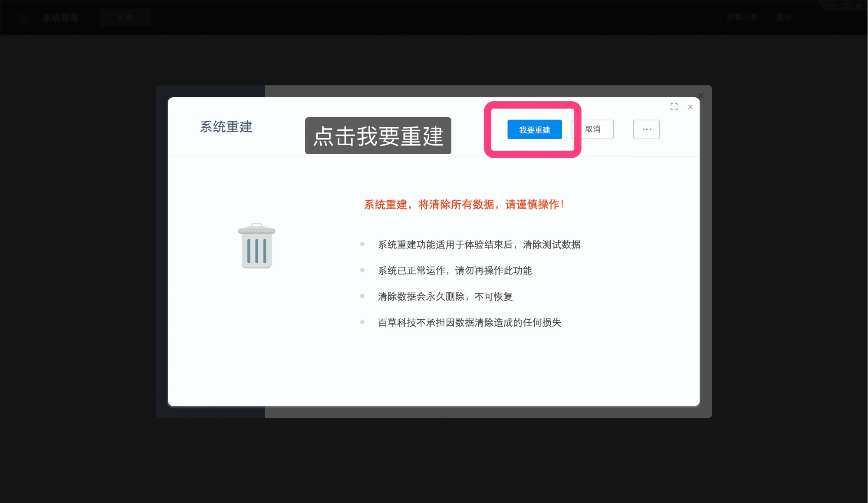
Task: Toggle fullscreen via the expand icon
Action: 674,107
